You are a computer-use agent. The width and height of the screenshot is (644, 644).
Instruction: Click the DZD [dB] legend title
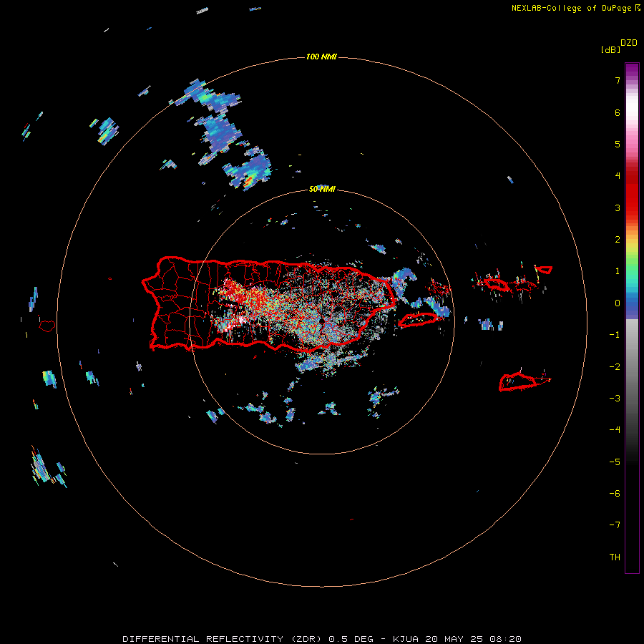pyautogui.click(x=619, y=46)
